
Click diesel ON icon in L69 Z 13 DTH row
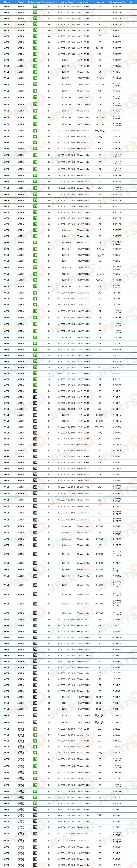(35, 409)
